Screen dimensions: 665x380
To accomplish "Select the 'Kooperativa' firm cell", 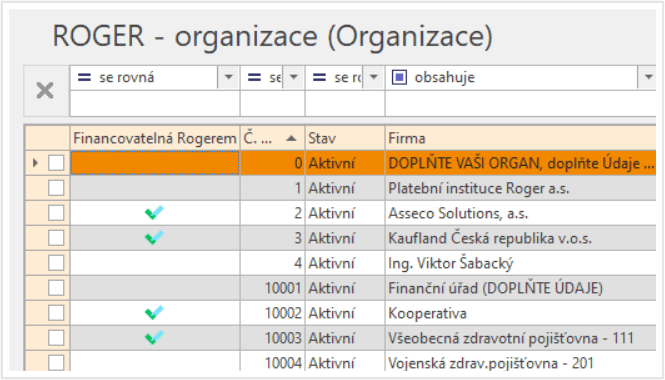I will click(x=521, y=313).
